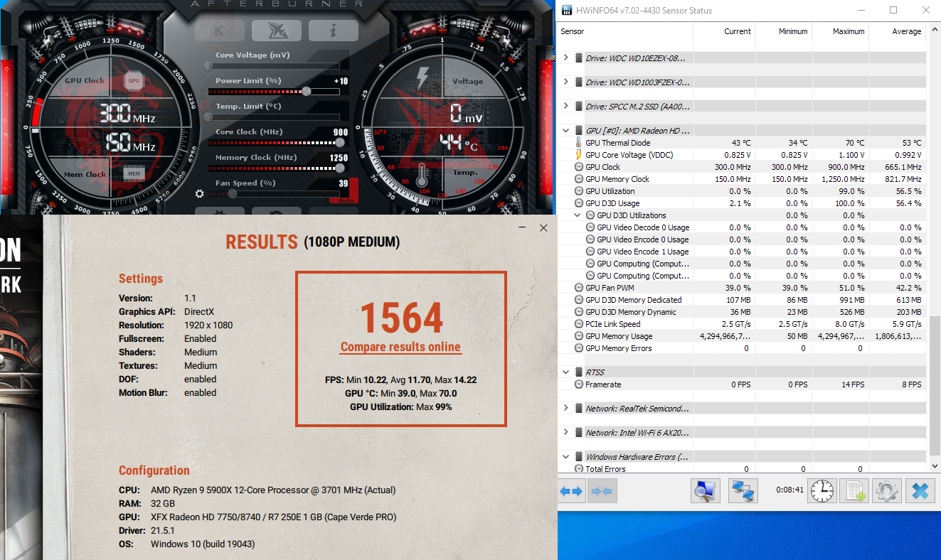
Task: Click the GPU chip icon on the clock gauge
Action: (x=134, y=81)
